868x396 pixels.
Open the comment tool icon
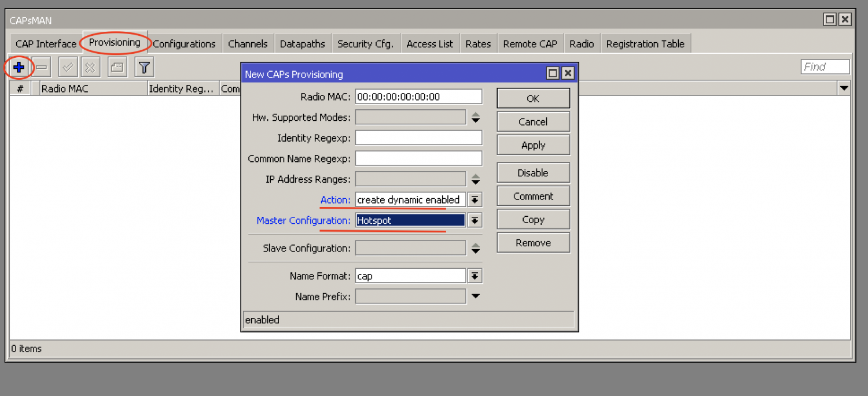pos(116,66)
